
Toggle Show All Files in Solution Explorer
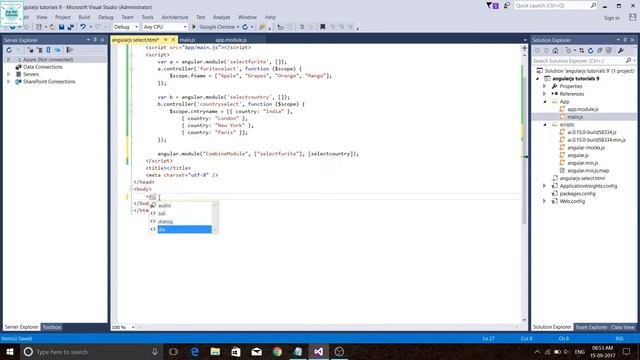pos(609,51)
